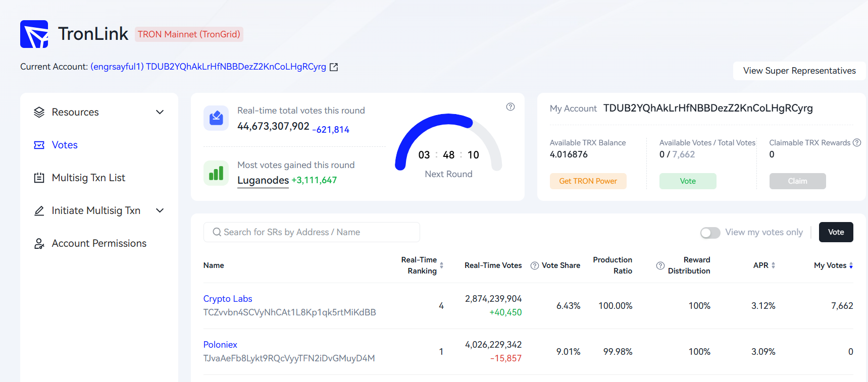The image size is (868, 382).
Task: Focus the Search for SRs input field
Action: (312, 232)
